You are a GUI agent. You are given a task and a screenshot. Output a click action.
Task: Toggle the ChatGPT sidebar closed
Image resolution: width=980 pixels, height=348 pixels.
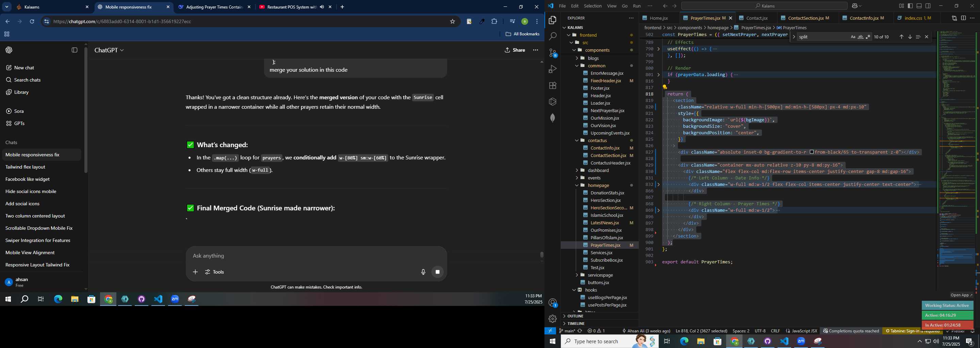(75, 50)
